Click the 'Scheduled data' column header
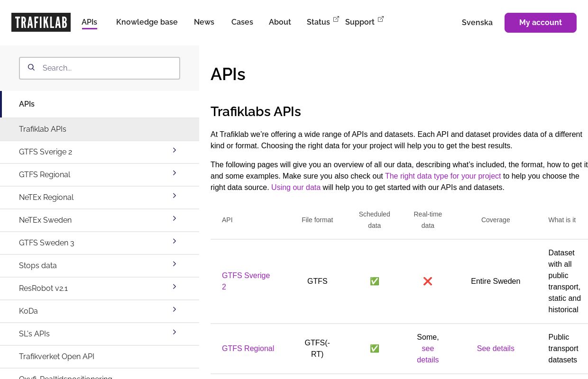This screenshot has width=588, height=379. click(375, 220)
